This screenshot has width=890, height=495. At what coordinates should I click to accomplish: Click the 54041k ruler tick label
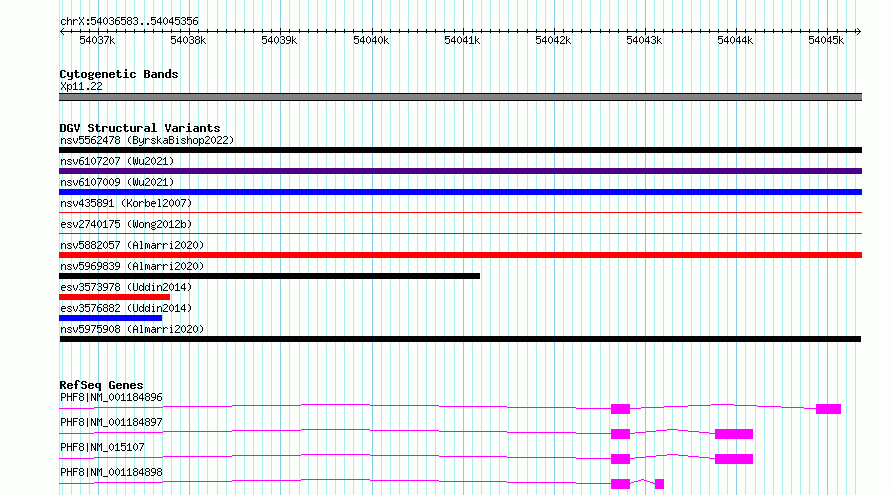coord(462,40)
